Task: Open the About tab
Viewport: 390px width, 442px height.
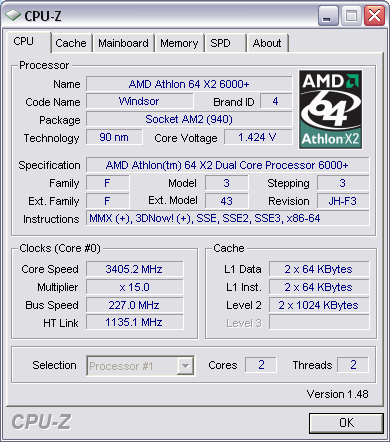Action: 267,43
